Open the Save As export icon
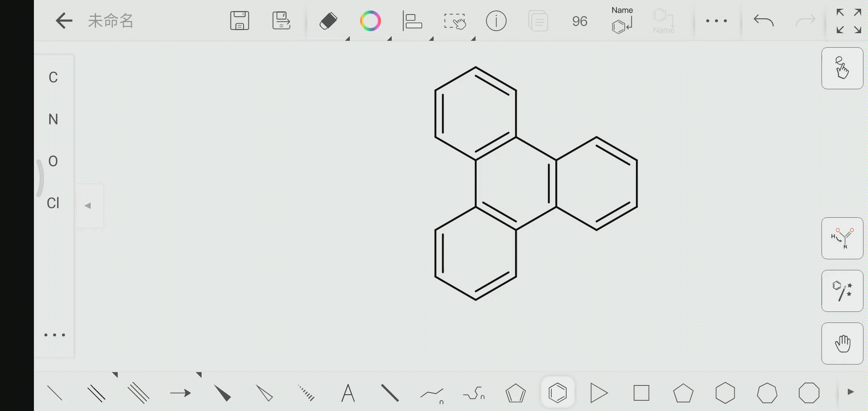This screenshot has height=411, width=868. (x=282, y=21)
